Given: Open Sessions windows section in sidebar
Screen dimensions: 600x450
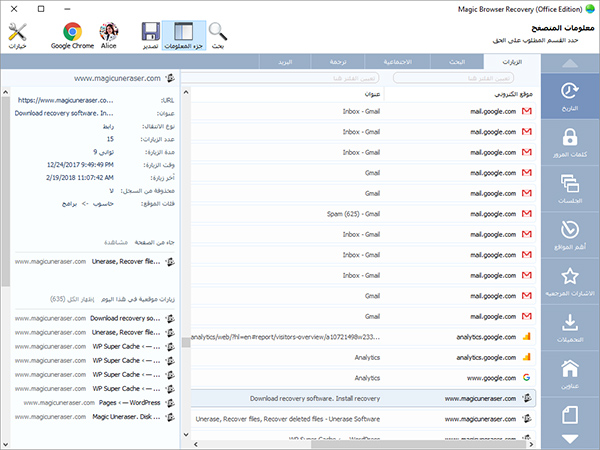Looking at the screenshot, I should tap(570, 189).
